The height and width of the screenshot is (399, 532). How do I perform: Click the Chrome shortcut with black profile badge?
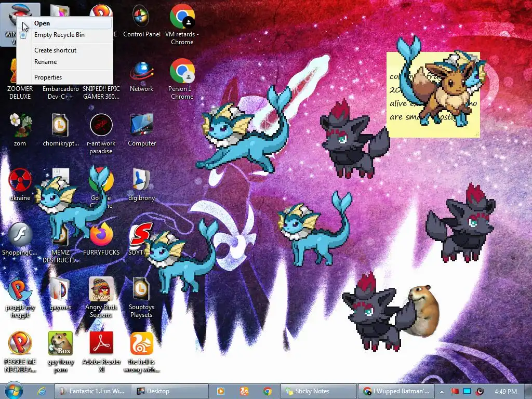click(182, 25)
